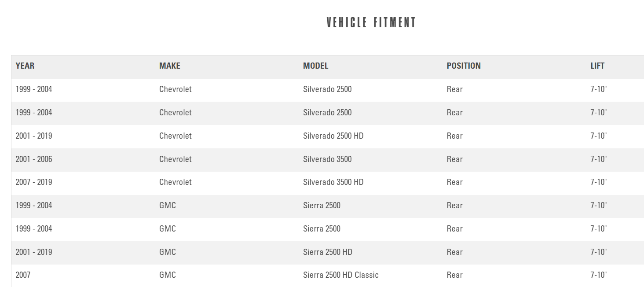
Task: Click the 2001 - 2006 year cell
Action: point(34,159)
